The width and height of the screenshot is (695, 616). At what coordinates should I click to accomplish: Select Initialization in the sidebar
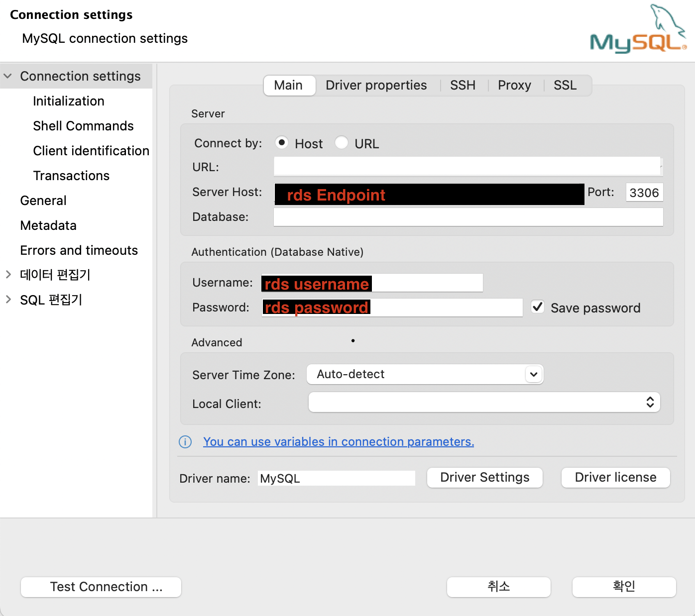point(69,101)
